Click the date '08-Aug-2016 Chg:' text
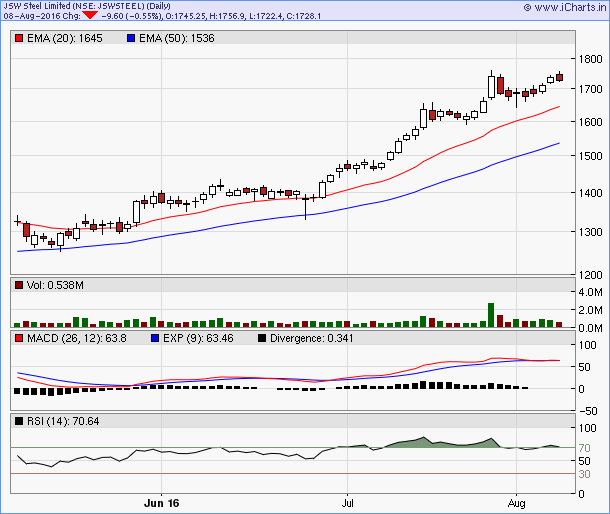 pyautogui.click(x=42, y=16)
